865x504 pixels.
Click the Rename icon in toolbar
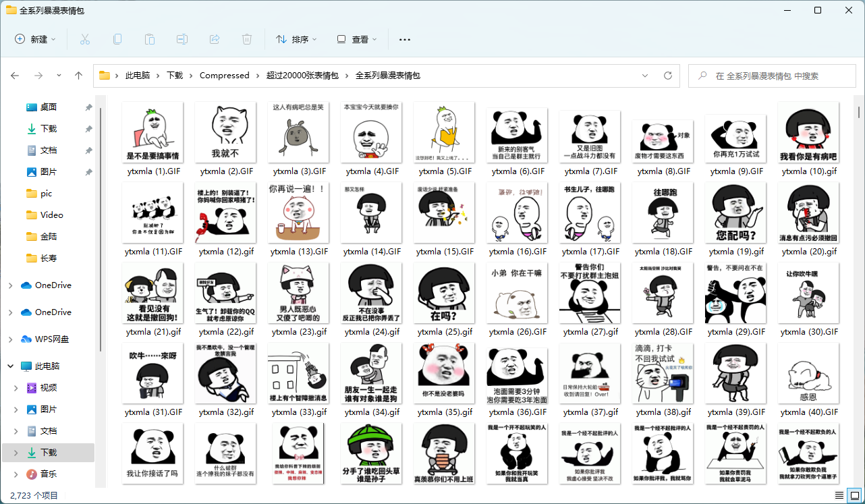[x=182, y=39]
